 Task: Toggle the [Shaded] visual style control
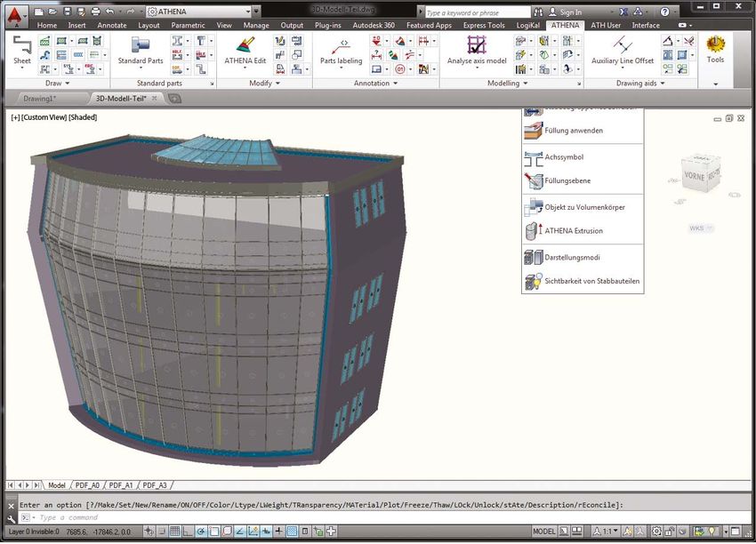tap(82, 117)
